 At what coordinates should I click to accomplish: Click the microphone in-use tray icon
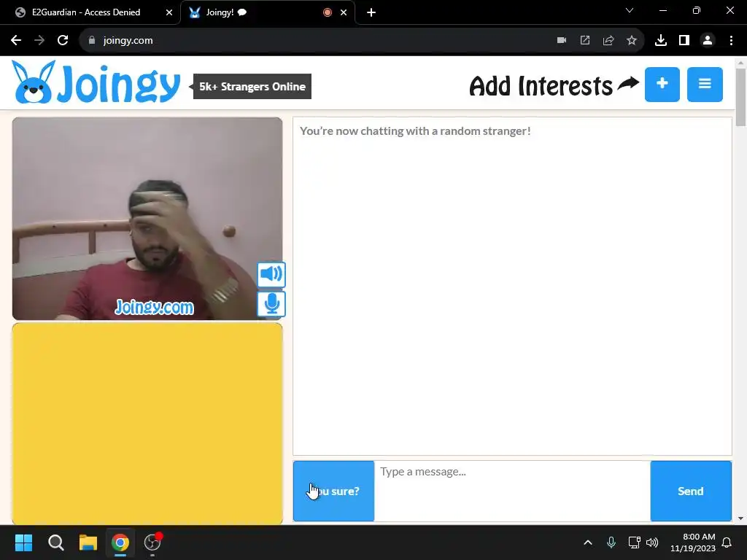(x=611, y=542)
